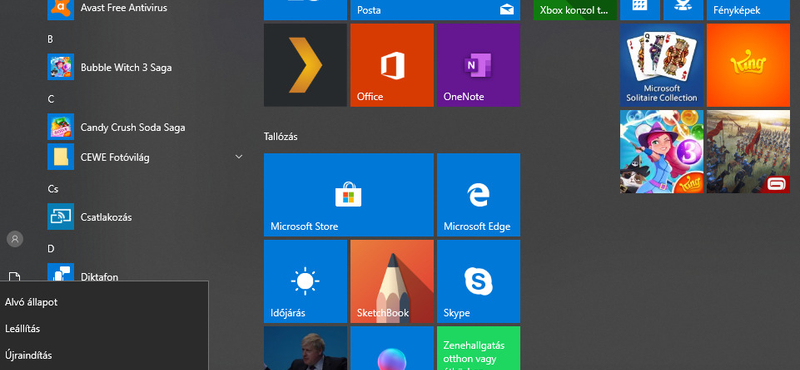Jump to letter C section header
The height and width of the screenshot is (370, 800).
point(51,99)
